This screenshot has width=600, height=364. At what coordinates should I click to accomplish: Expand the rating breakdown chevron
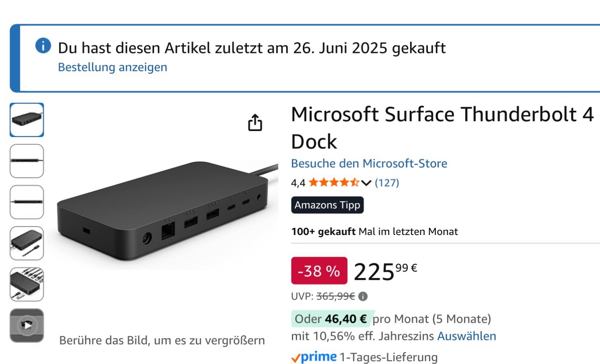coord(366,183)
